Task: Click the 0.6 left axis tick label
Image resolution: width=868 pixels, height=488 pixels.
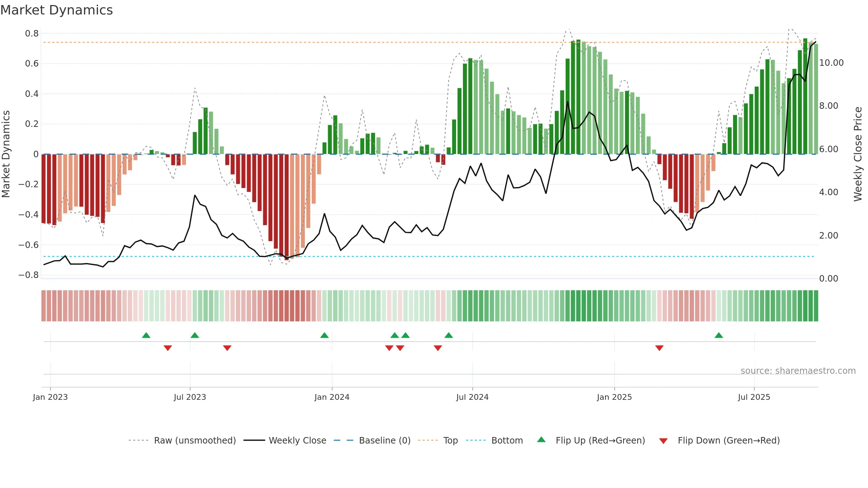Action: click(x=32, y=64)
